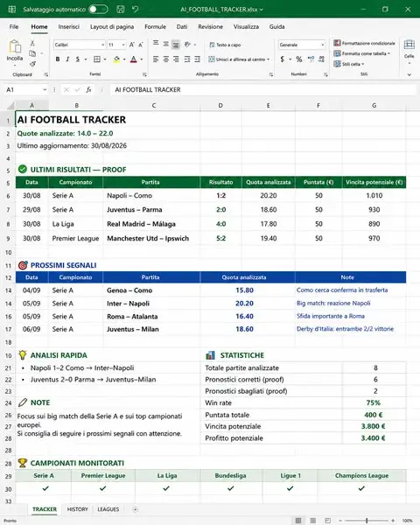Viewport: 420px width, 525px height.
Task: Select the column D header
Action: coord(220,106)
